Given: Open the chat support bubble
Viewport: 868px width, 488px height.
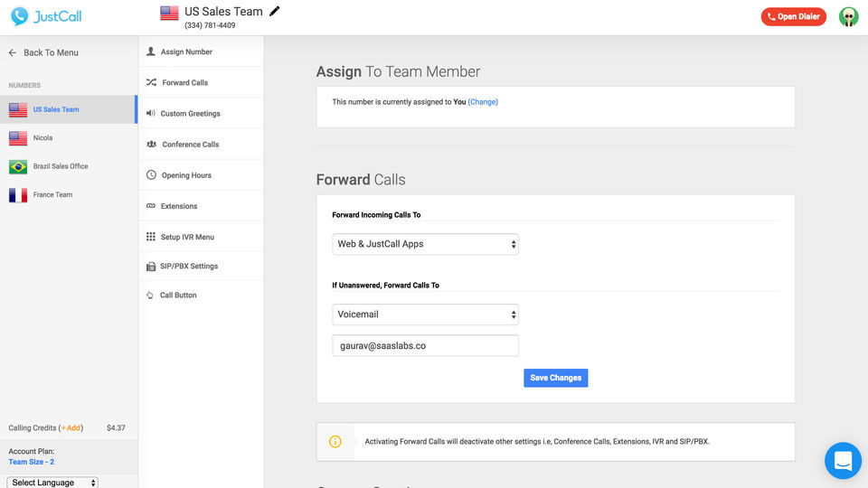Looking at the screenshot, I should click(x=843, y=461).
